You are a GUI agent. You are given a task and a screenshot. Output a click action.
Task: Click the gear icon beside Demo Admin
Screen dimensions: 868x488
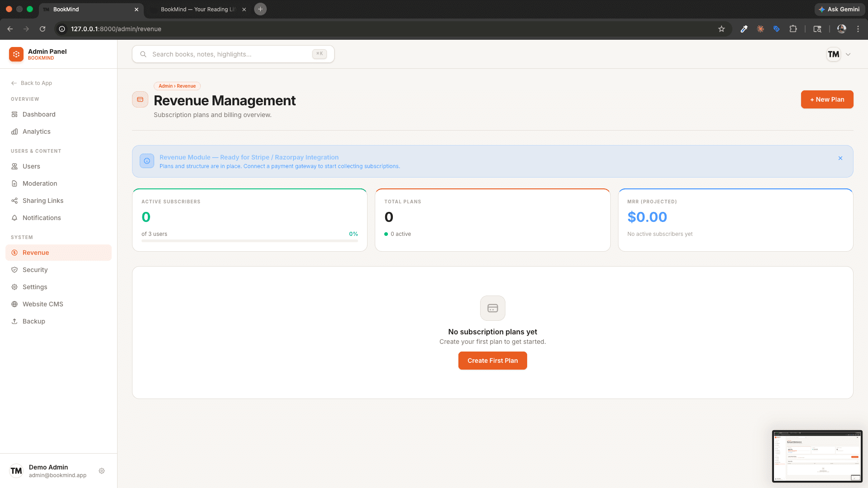tap(102, 471)
